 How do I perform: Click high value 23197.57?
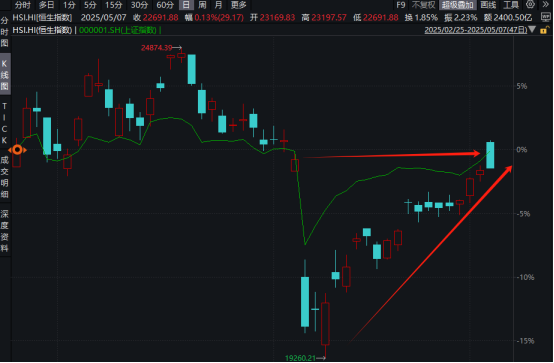pos(329,17)
